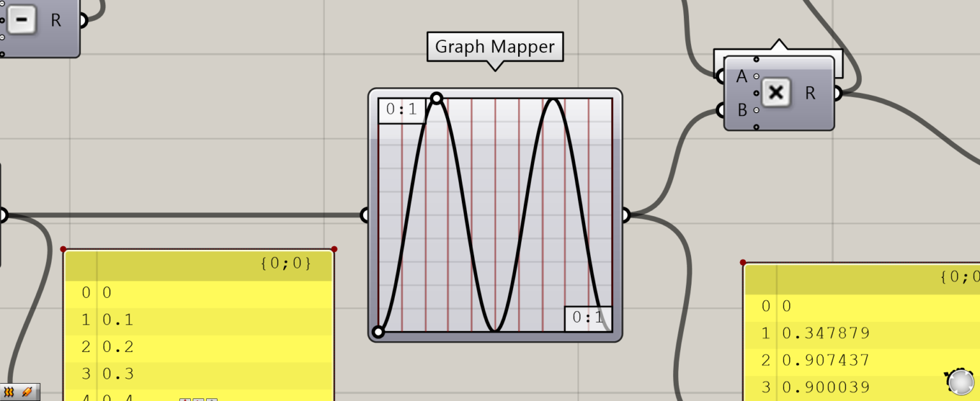Click the Graph Mapper name tag
Screen dimensions: 980x401
pyautogui.click(x=494, y=46)
